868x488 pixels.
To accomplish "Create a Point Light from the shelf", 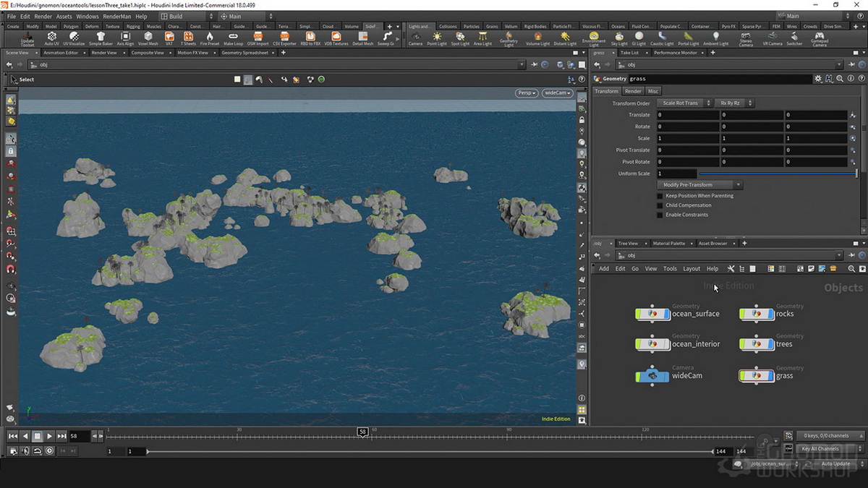I will [x=437, y=38].
